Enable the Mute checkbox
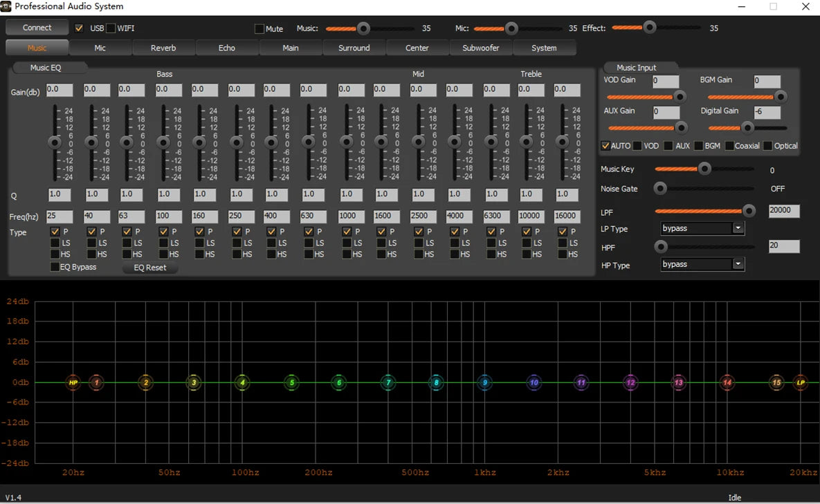Viewport: 820px width, 504px height. point(259,29)
